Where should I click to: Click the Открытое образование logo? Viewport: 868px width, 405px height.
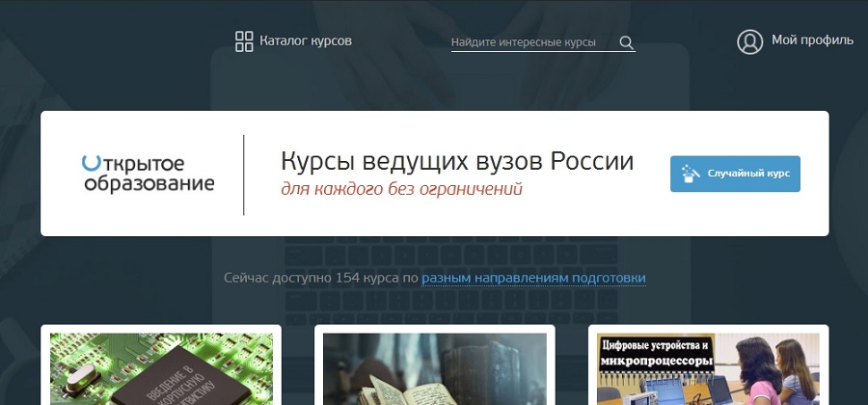click(149, 174)
